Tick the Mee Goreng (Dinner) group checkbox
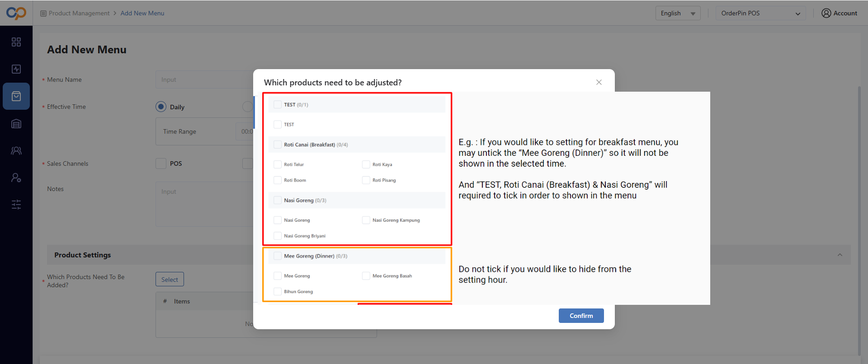 (x=278, y=256)
